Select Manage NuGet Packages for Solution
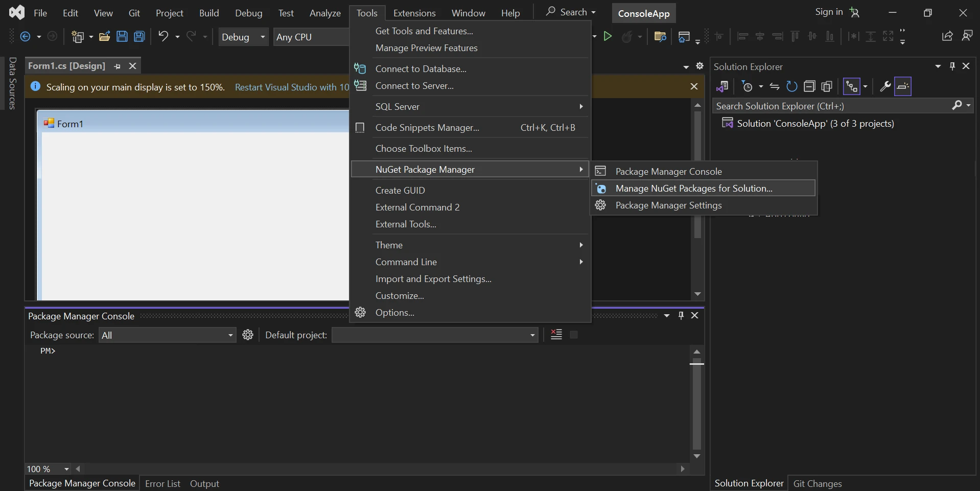The height and width of the screenshot is (491, 980). coord(693,189)
